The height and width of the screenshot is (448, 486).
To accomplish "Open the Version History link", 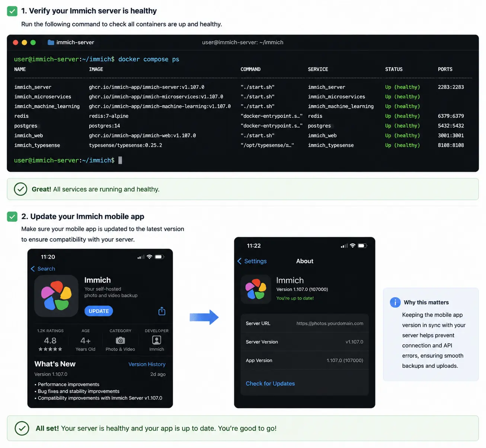I will pyautogui.click(x=147, y=364).
